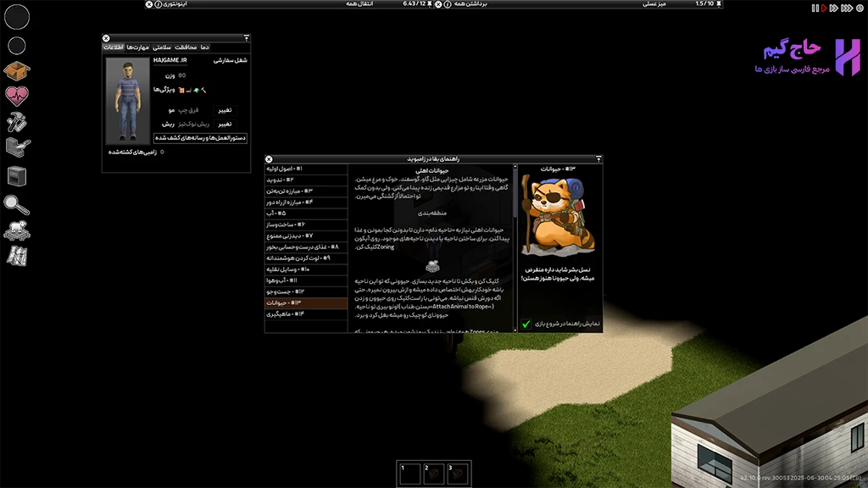
Task: Open the crafting tools icon in sidebar
Action: [17, 122]
